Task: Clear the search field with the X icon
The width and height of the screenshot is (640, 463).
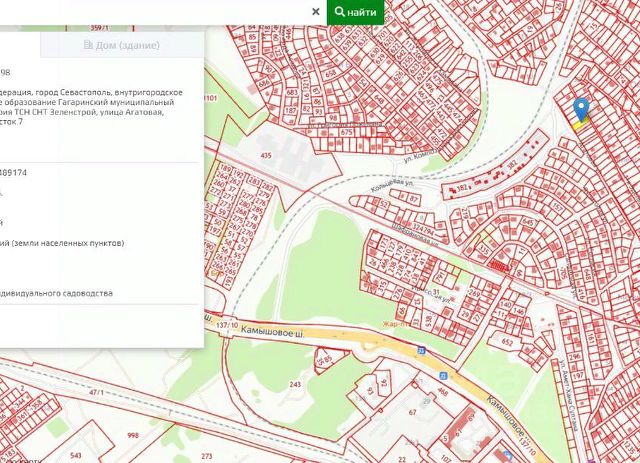Action: click(316, 12)
